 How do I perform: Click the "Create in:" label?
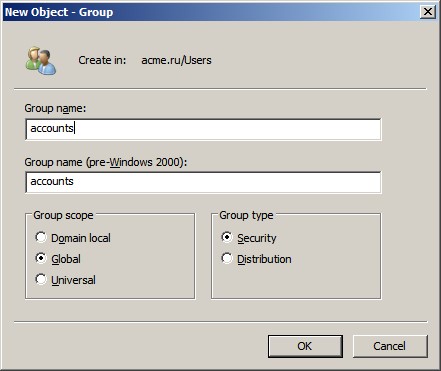(x=102, y=60)
